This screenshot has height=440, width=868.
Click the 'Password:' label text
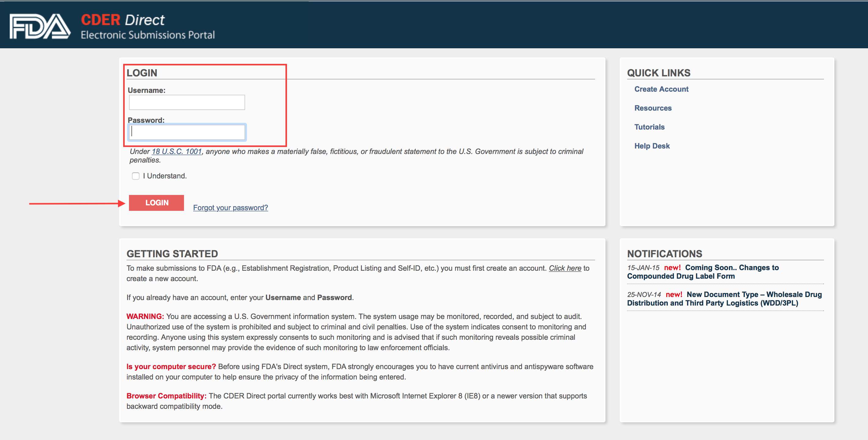click(x=146, y=120)
